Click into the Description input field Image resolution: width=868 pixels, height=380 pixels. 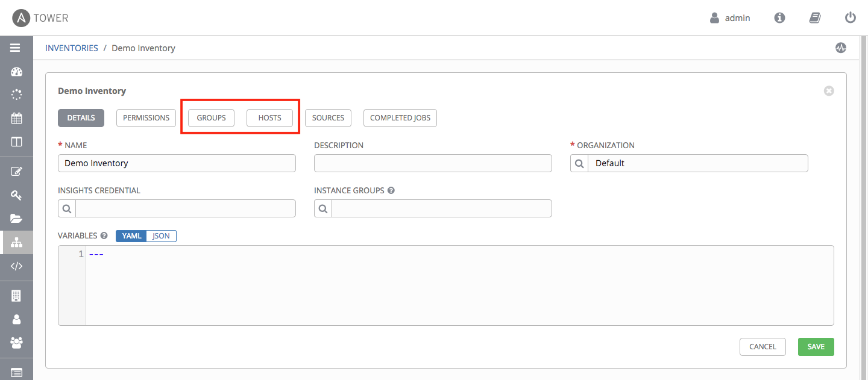433,163
